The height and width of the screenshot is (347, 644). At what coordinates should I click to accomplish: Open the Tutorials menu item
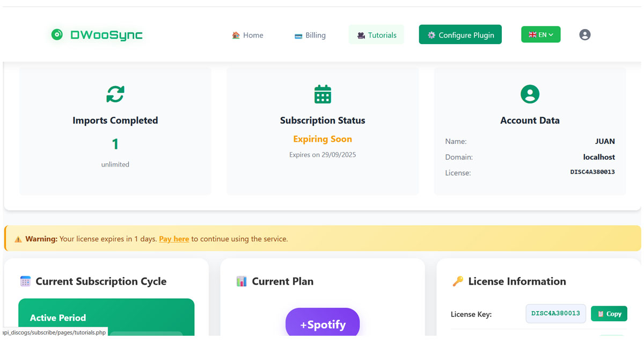(376, 35)
